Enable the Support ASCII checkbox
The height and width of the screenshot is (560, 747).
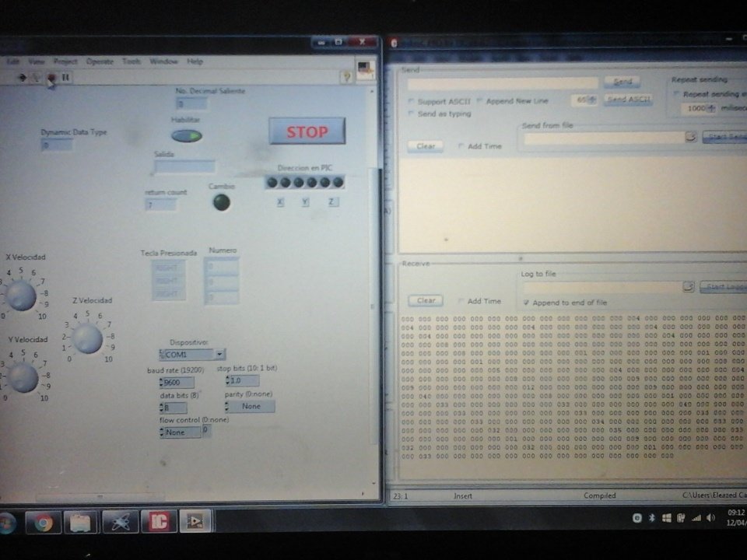tap(412, 101)
